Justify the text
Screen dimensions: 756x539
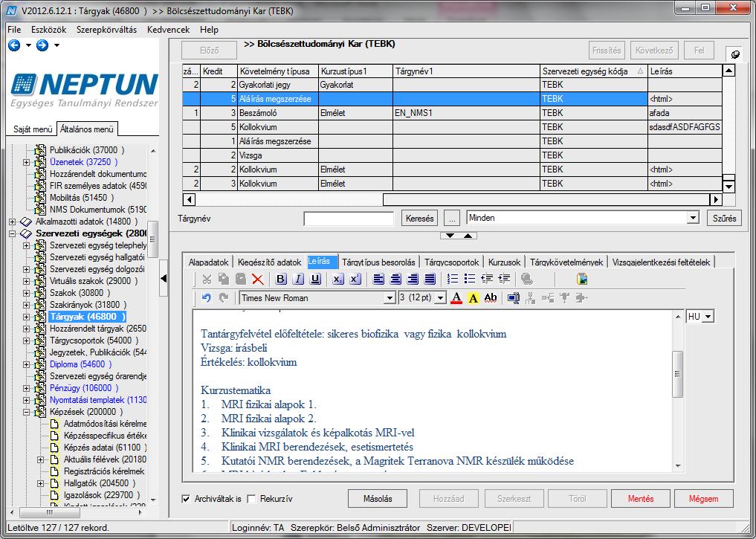click(430, 279)
